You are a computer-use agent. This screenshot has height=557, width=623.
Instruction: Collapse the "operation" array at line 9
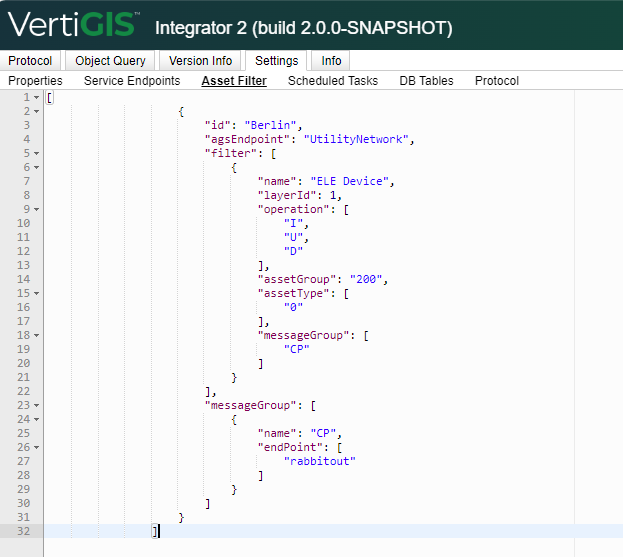(37, 209)
